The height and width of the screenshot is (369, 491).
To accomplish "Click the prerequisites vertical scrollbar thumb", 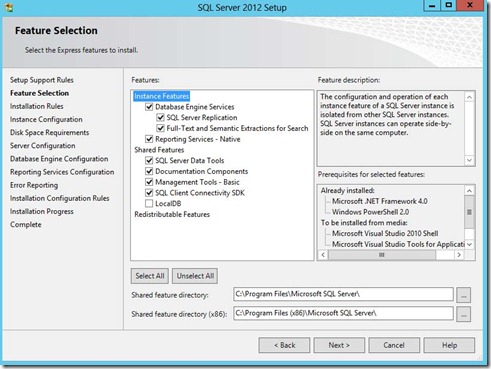I will tap(469, 212).
